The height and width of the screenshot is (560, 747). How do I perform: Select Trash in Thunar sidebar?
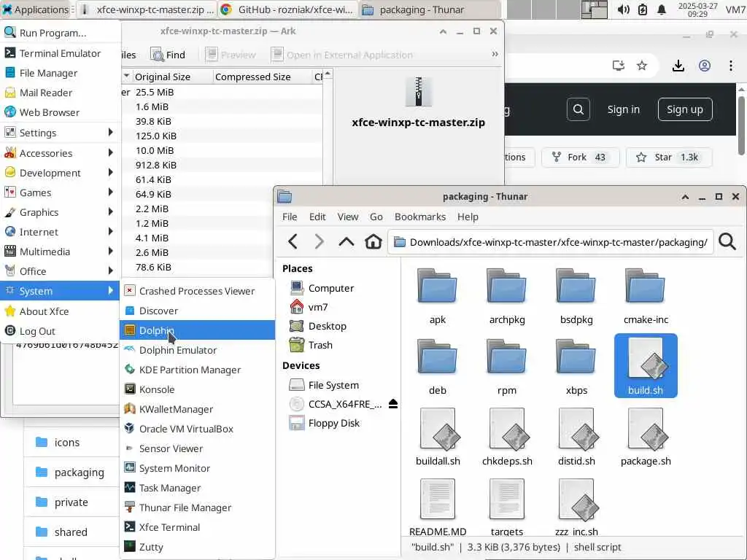coord(311,345)
